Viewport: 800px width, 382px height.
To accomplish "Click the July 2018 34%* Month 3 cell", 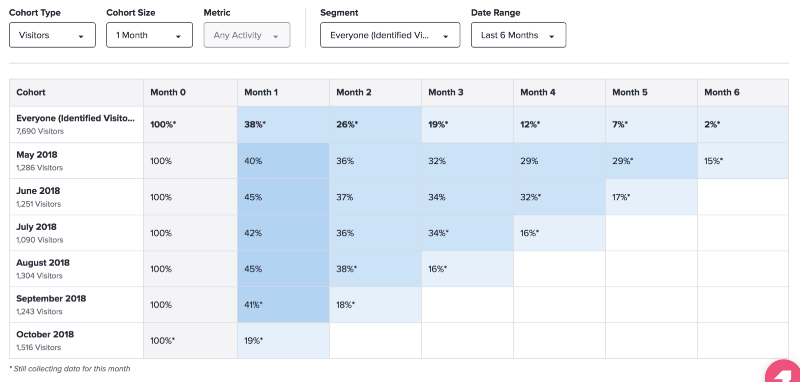I will tap(467, 233).
